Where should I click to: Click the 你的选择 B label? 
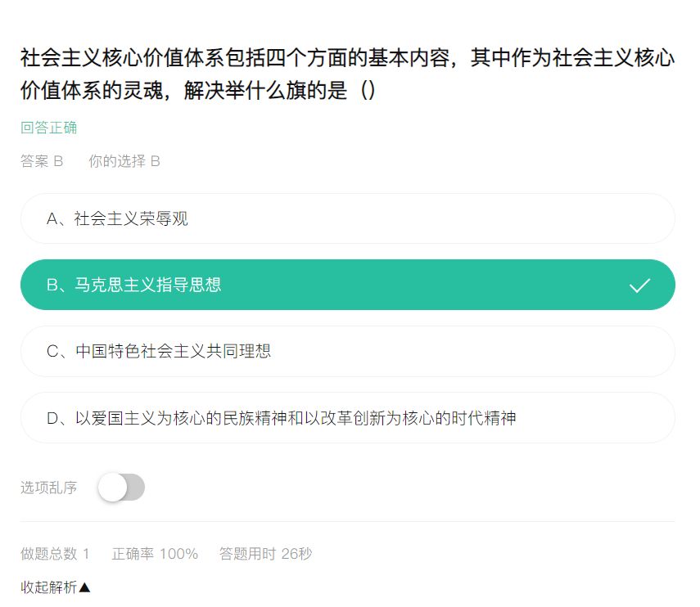(124, 161)
